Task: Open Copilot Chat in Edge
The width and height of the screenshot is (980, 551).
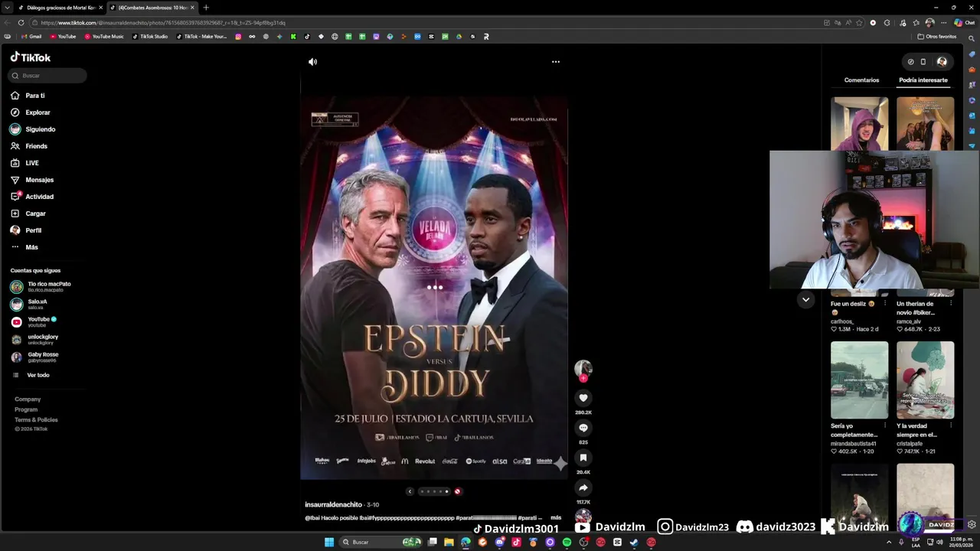Action: pyautogui.click(x=964, y=23)
